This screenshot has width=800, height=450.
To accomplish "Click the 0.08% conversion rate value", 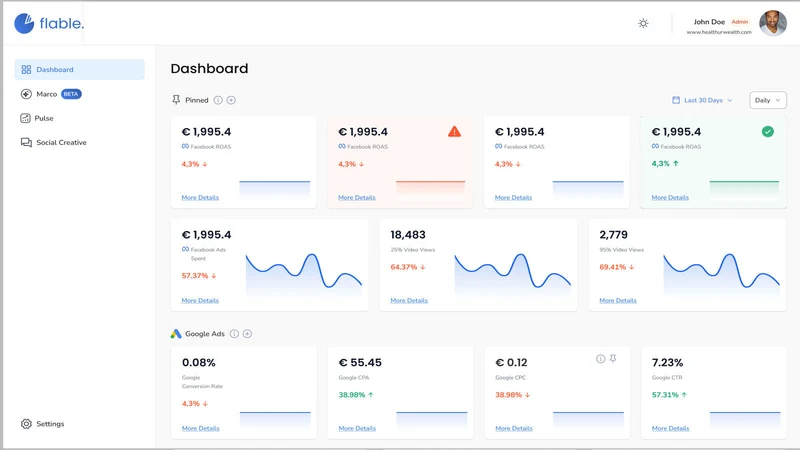I will point(198,363).
